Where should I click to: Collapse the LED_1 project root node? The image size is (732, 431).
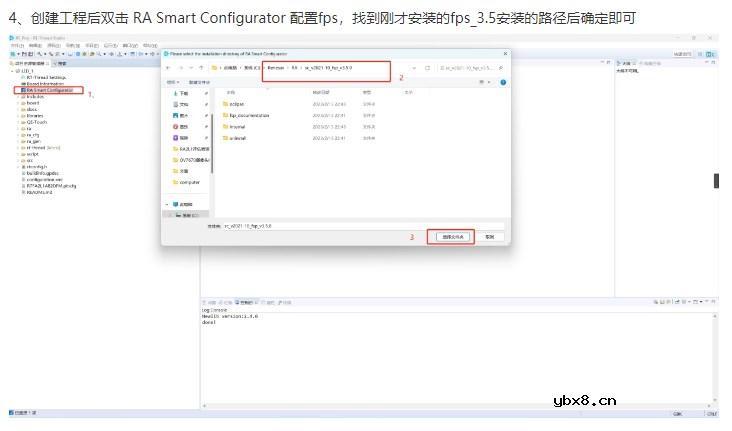coord(13,71)
